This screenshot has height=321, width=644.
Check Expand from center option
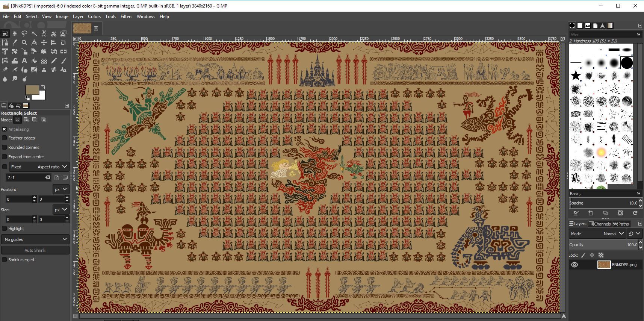[5, 156]
